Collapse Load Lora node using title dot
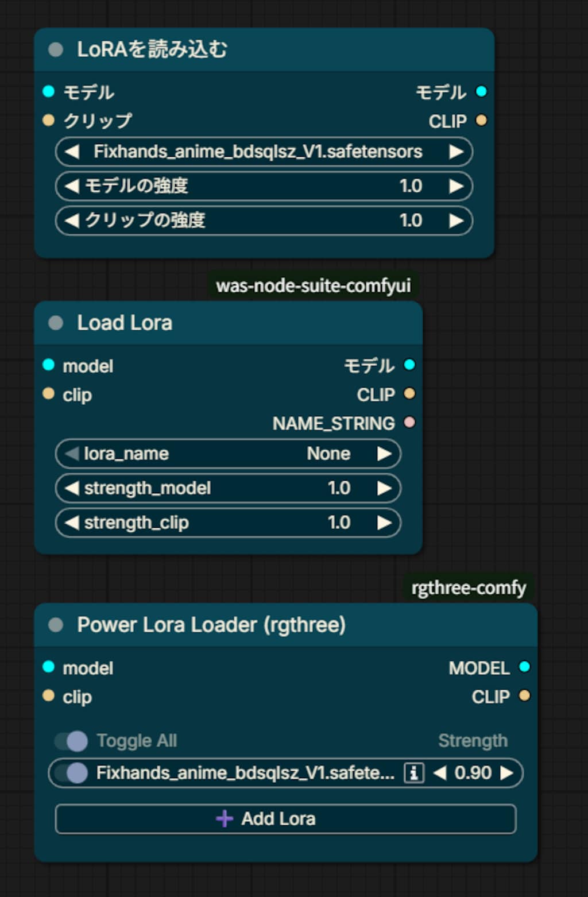588x897 pixels. (x=56, y=323)
